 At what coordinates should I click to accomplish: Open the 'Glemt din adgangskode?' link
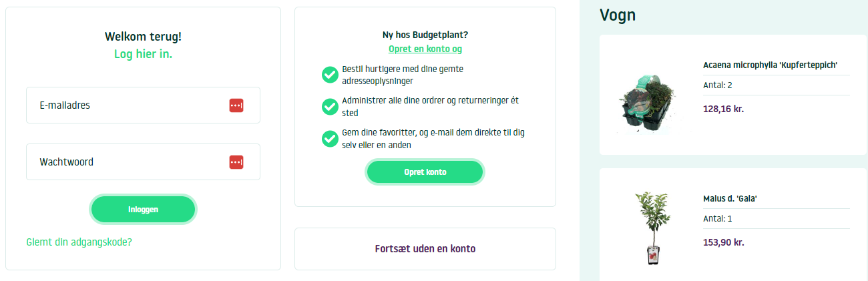click(x=79, y=242)
